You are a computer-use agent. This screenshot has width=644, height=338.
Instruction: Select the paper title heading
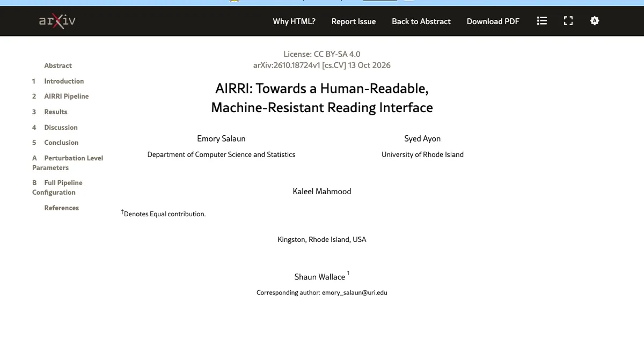322,98
